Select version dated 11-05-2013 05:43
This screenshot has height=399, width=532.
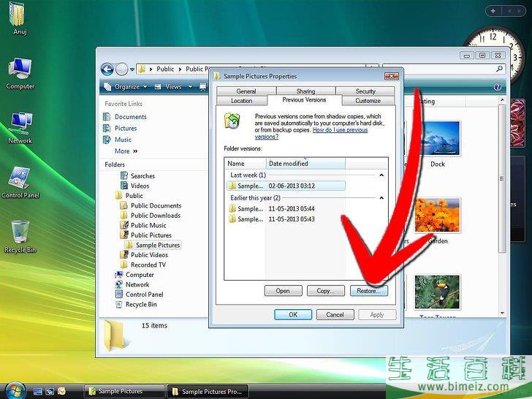pyautogui.click(x=272, y=219)
